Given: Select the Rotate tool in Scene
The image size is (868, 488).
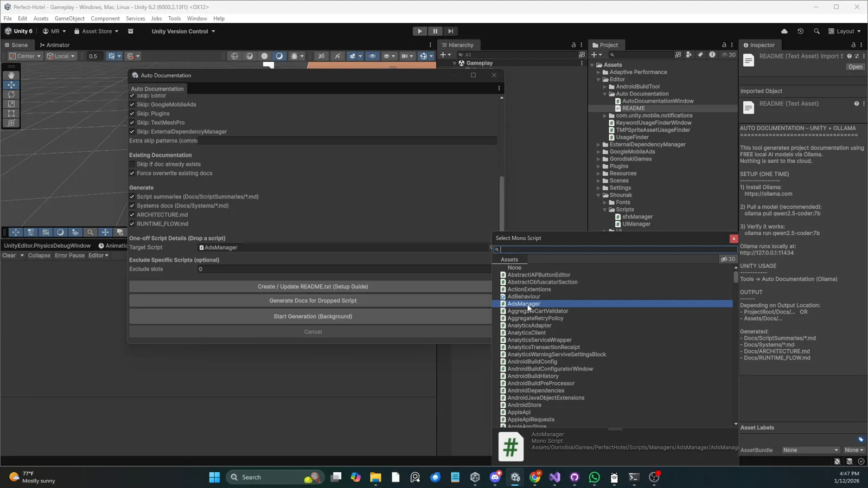Looking at the screenshot, I should click(x=11, y=94).
